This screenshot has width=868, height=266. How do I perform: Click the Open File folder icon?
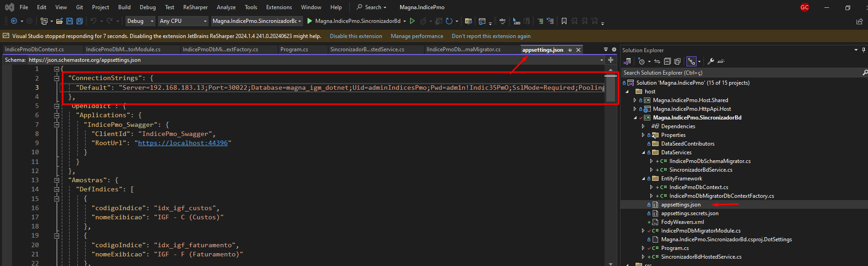(x=60, y=21)
